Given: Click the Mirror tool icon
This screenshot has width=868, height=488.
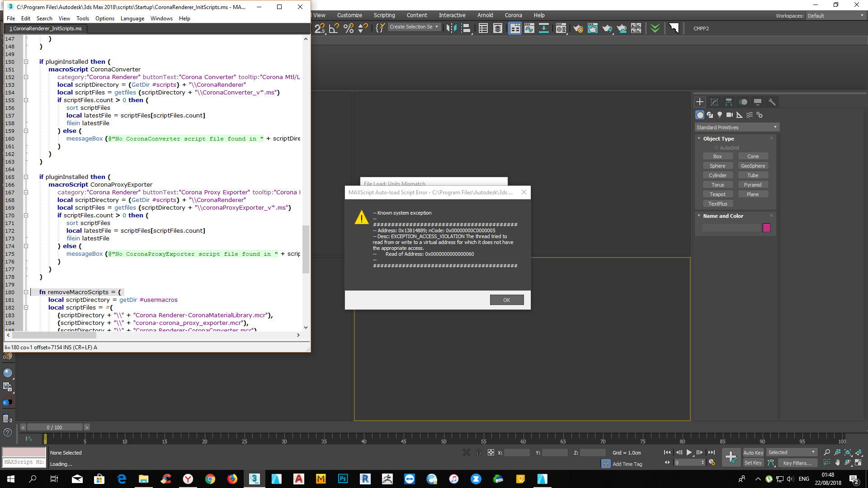Looking at the screenshot, I should [x=451, y=28].
